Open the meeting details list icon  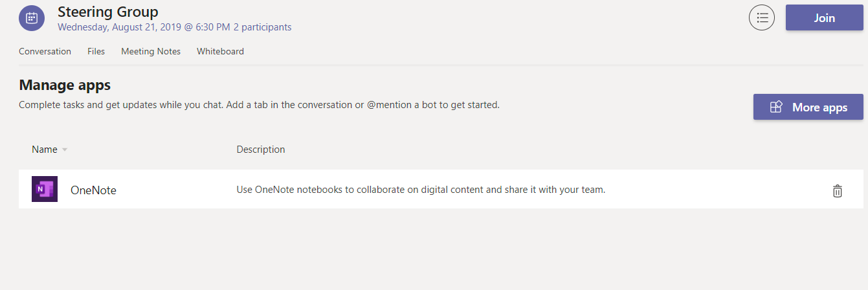click(x=762, y=17)
